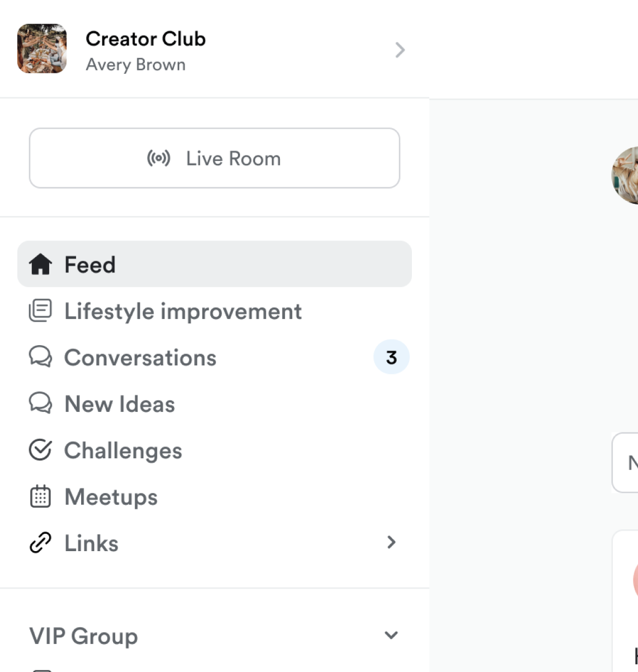
Task: Click the VIP Group section header
Action: [x=83, y=636]
